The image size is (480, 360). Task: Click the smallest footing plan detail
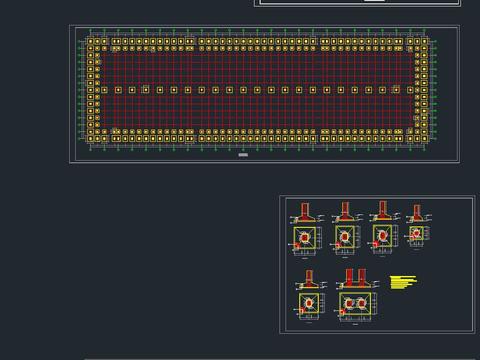tap(416, 233)
